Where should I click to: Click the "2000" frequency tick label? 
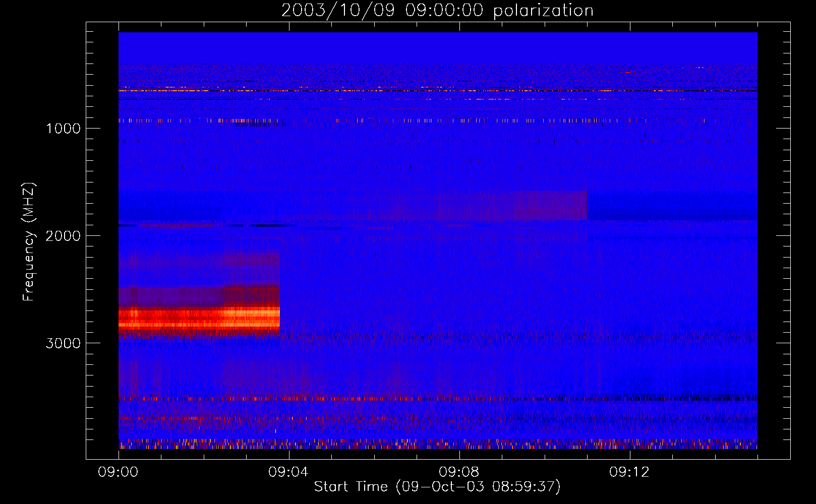[63, 236]
